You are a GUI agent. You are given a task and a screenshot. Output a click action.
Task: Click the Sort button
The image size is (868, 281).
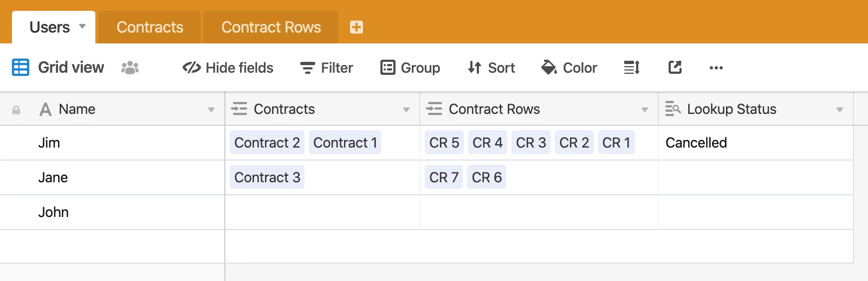pos(491,68)
